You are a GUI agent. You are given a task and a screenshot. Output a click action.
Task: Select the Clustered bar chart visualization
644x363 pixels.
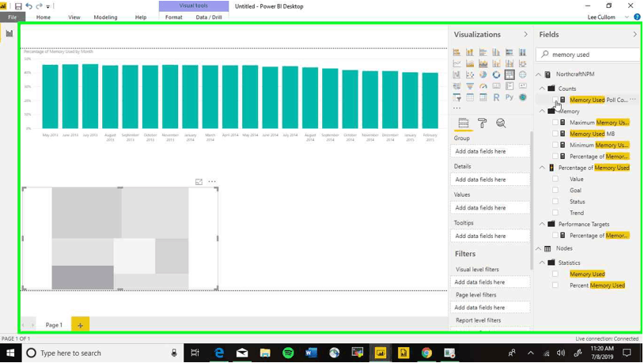(483, 52)
